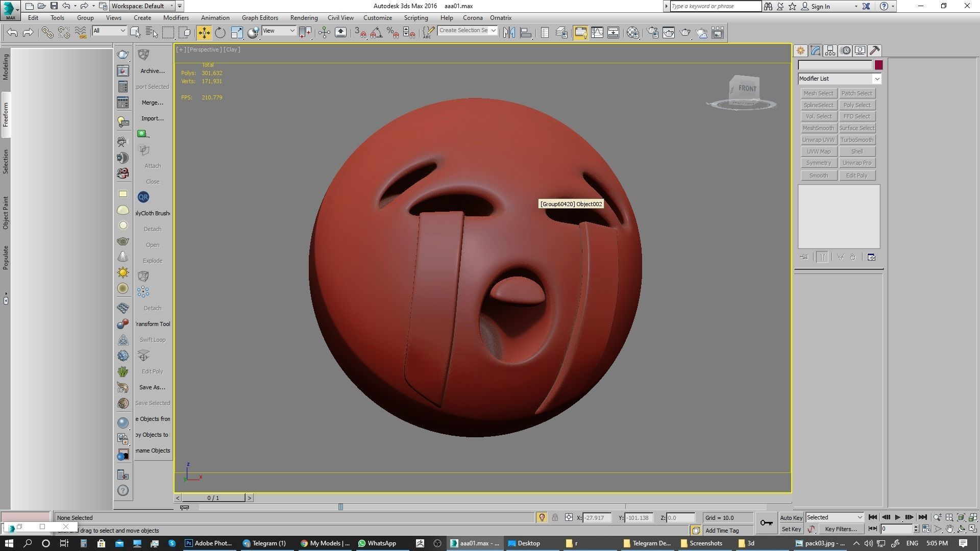Viewport: 980px width, 551px height.
Task: Open Telegram from the taskbar
Action: pyautogui.click(x=264, y=543)
